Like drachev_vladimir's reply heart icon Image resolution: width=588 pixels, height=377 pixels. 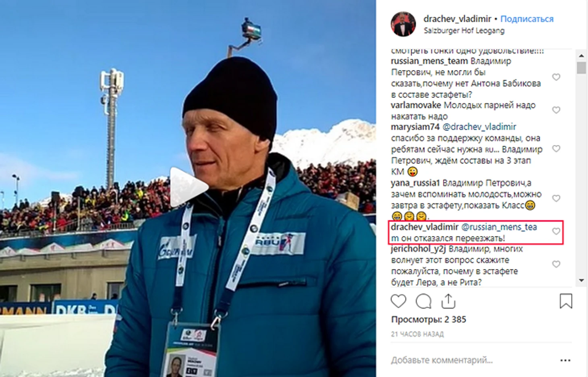click(556, 232)
